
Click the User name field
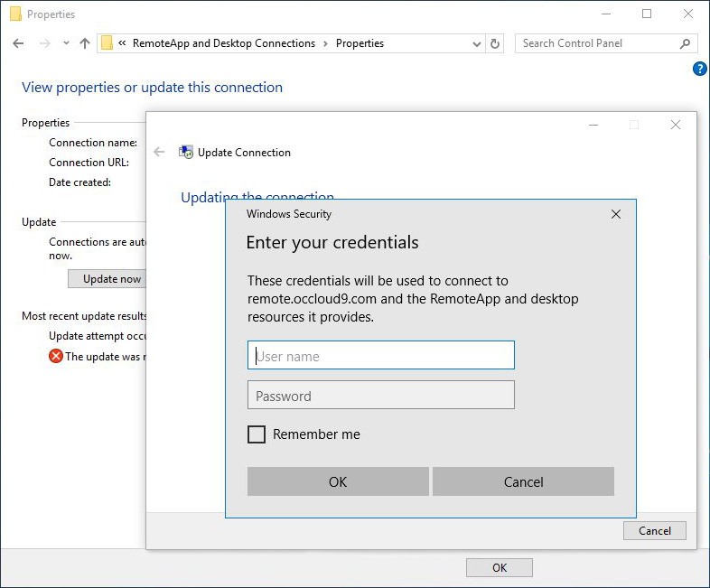[x=381, y=355]
